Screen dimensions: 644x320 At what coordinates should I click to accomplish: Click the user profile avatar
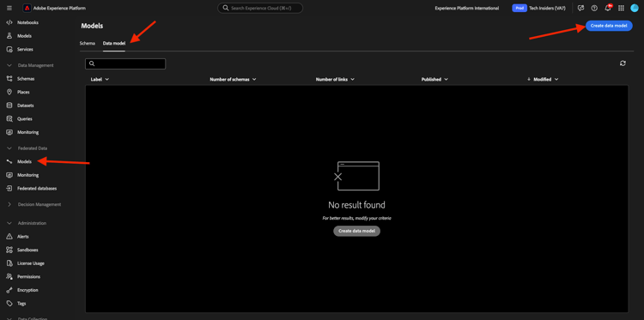(635, 9)
